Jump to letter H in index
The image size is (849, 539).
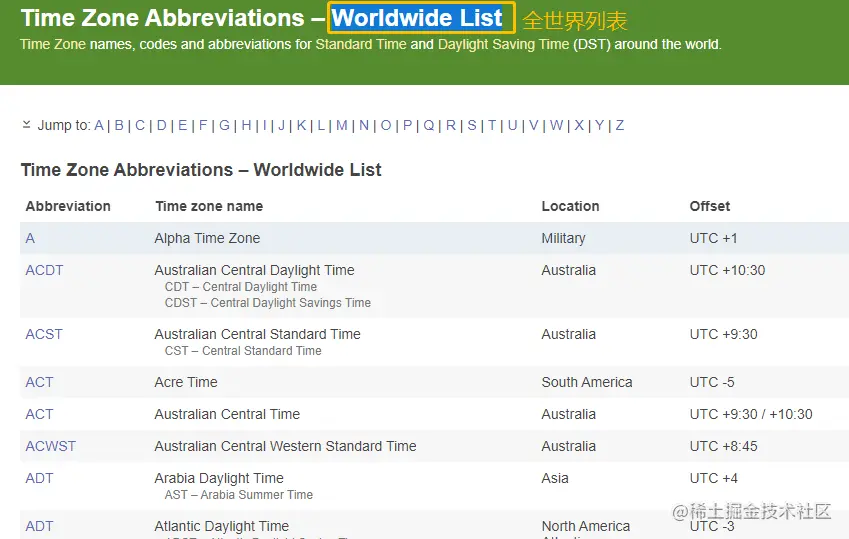point(246,126)
